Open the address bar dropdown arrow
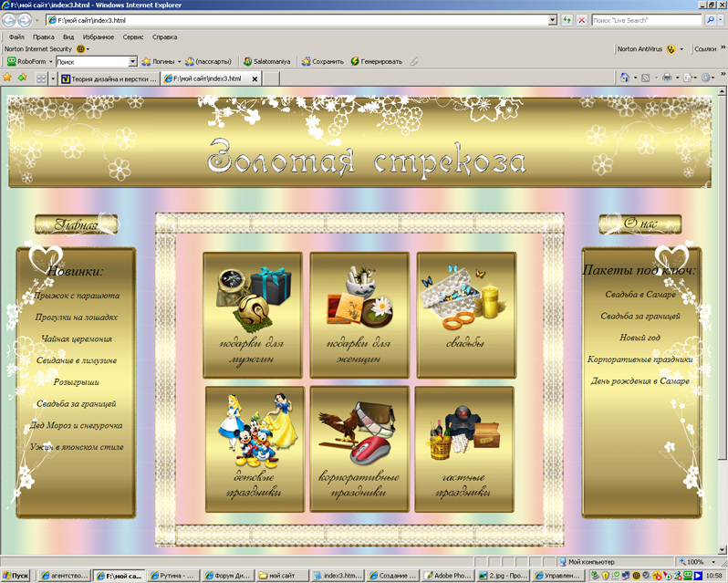The width and height of the screenshot is (728, 583). tap(552, 20)
